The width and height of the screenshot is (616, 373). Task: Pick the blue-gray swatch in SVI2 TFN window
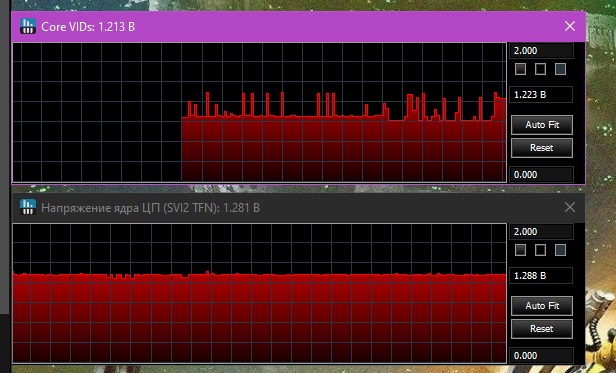[561, 250]
